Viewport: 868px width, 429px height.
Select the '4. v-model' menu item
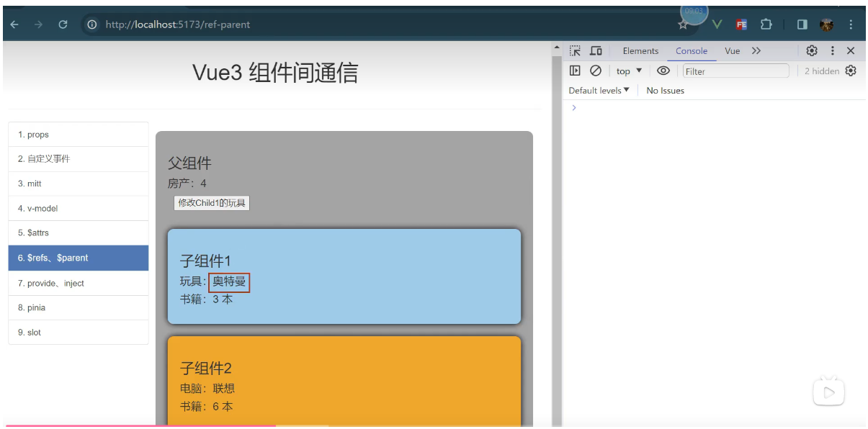(79, 208)
